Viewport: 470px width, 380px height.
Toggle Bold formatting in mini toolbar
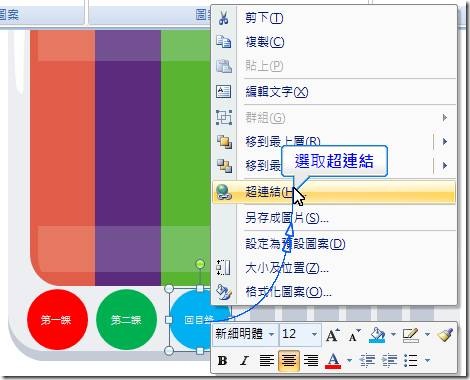pos(222,360)
